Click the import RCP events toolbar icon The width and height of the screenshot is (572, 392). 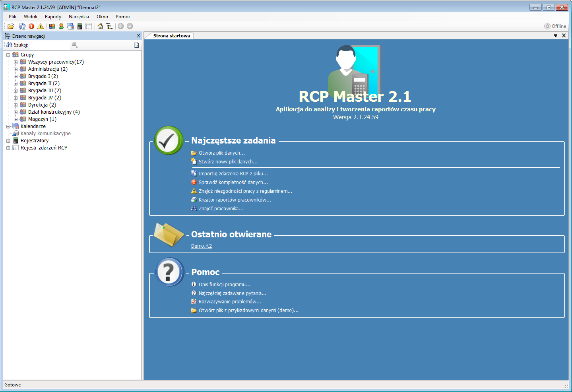22,26
